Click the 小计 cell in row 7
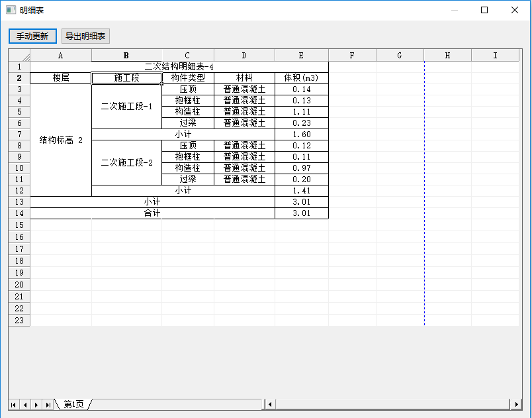The width and height of the screenshot is (532, 418). coord(183,134)
